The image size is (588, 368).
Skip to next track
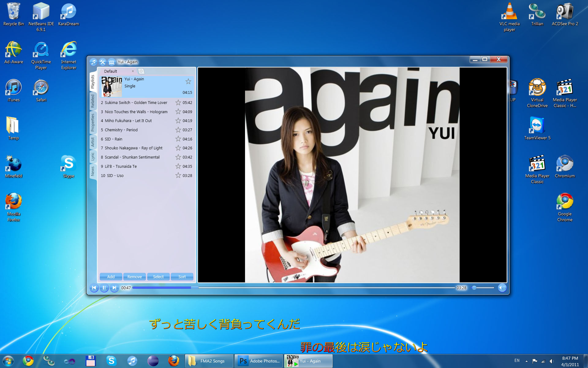[x=114, y=288]
